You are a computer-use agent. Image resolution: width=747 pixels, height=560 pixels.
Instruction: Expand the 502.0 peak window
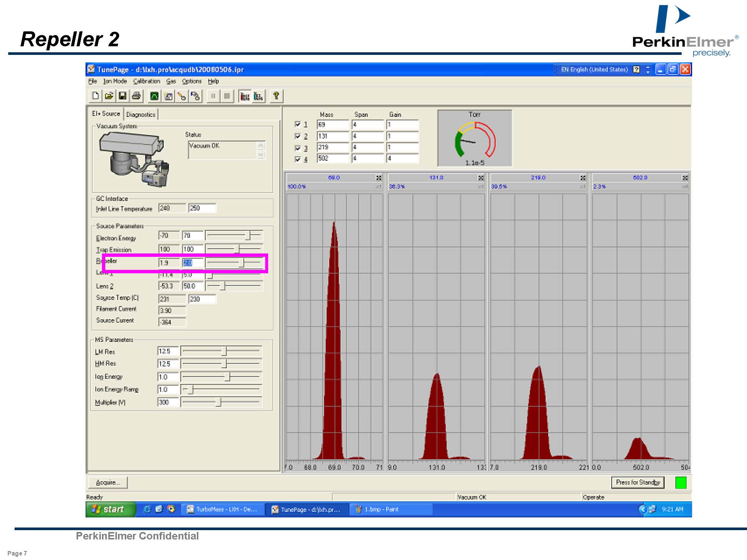click(685, 178)
